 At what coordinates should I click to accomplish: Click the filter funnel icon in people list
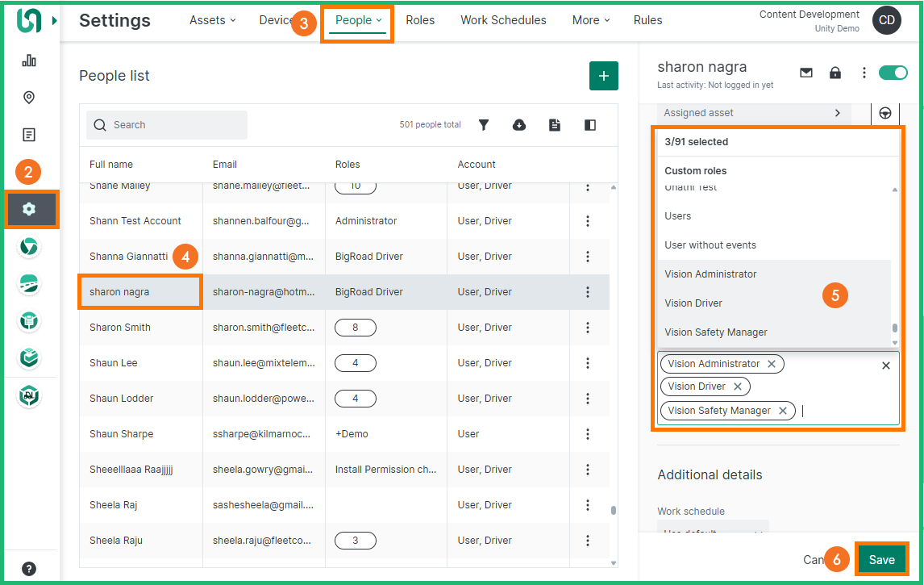[x=484, y=125]
